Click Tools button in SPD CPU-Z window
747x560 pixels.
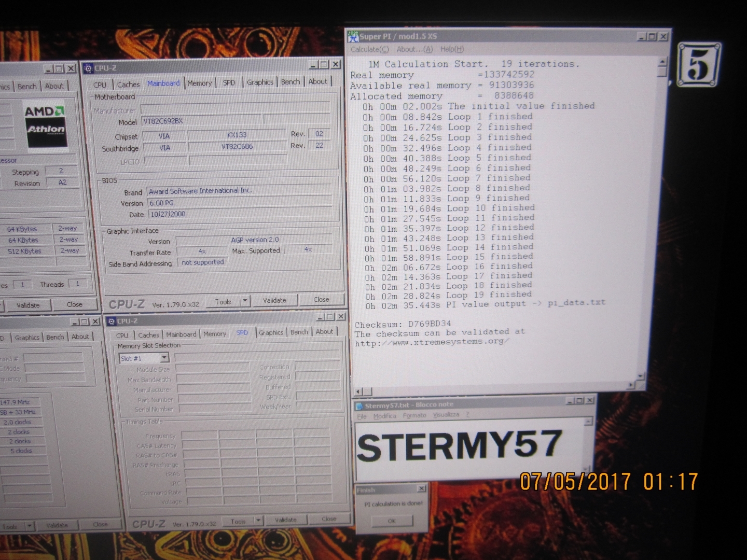point(238,521)
